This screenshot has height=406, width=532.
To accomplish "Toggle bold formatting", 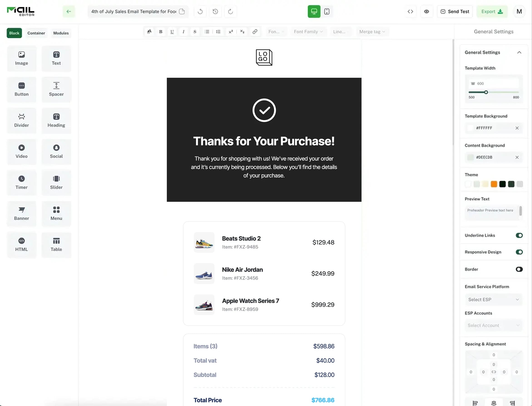I will pyautogui.click(x=161, y=32).
